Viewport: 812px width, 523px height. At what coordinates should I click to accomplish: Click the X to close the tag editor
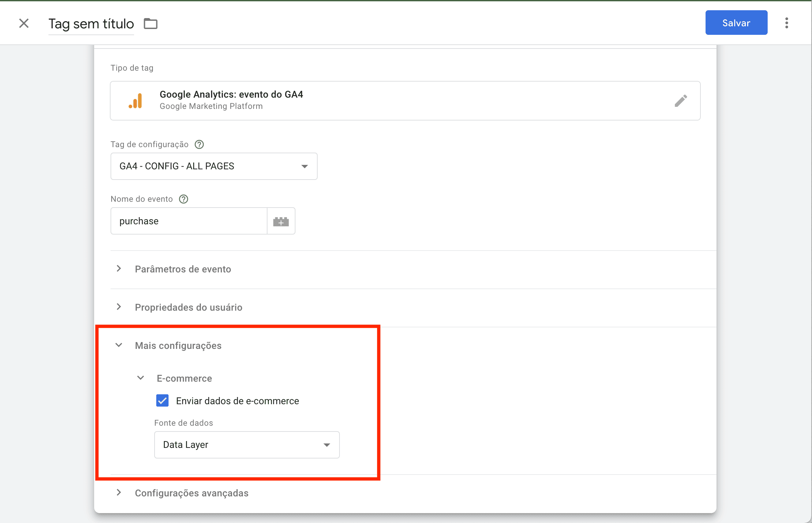click(x=24, y=23)
